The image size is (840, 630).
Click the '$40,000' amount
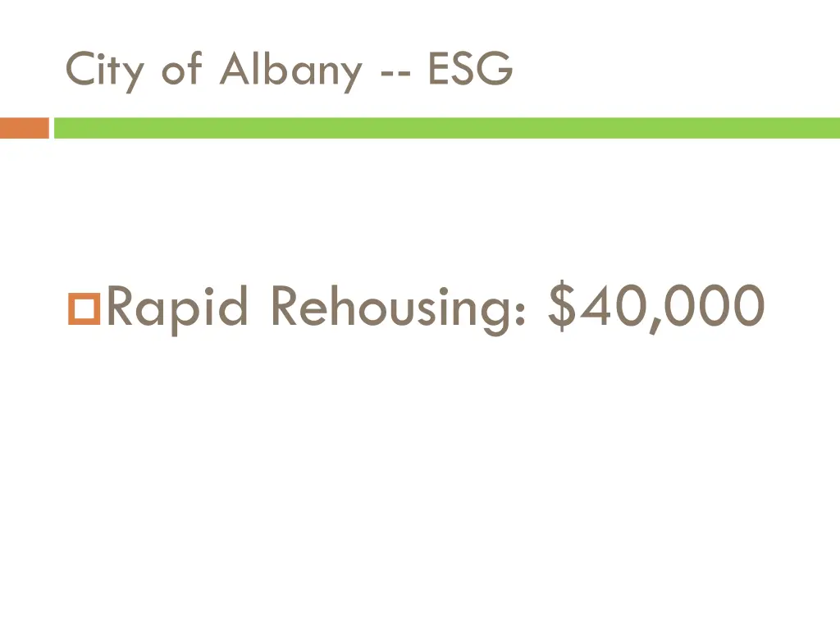pyautogui.click(x=657, y=307)
